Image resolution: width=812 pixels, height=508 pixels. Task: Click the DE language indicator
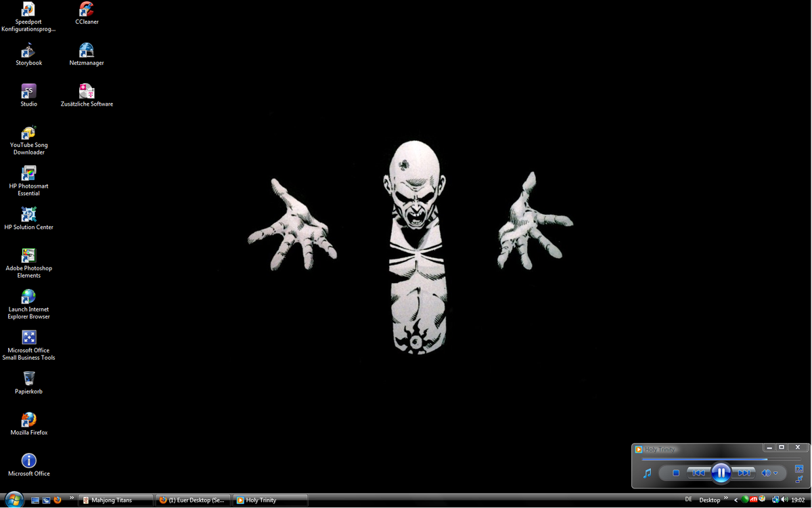689,500
